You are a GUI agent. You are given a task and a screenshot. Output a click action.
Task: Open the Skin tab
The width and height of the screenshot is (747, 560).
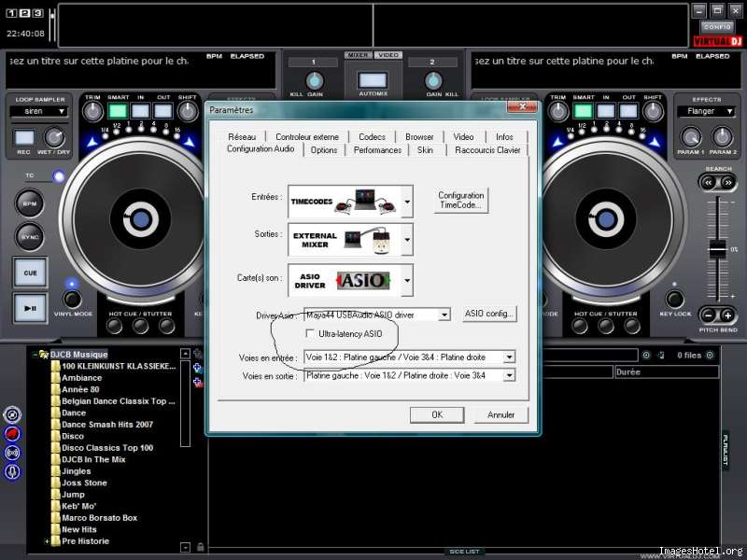tap(425, 150)
